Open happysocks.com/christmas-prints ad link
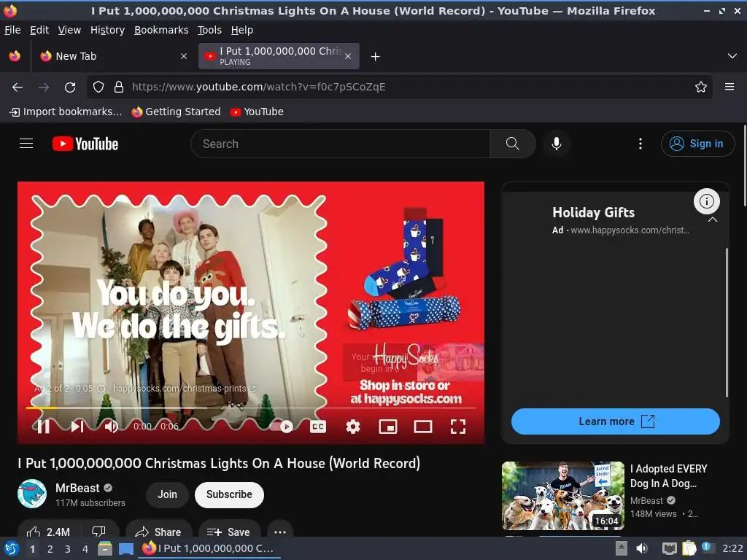This screenshot has height=560, width=747. coord(183,389)
